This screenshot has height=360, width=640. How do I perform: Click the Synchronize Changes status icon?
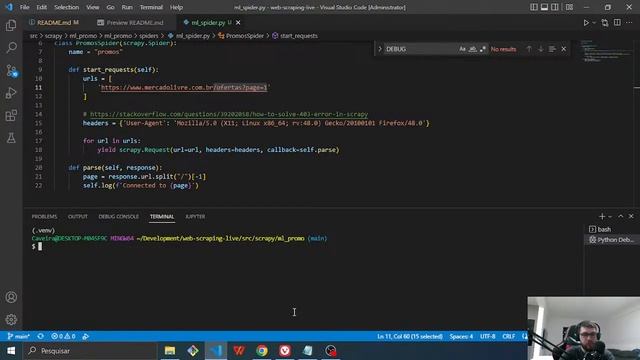(x=40, y=336)
